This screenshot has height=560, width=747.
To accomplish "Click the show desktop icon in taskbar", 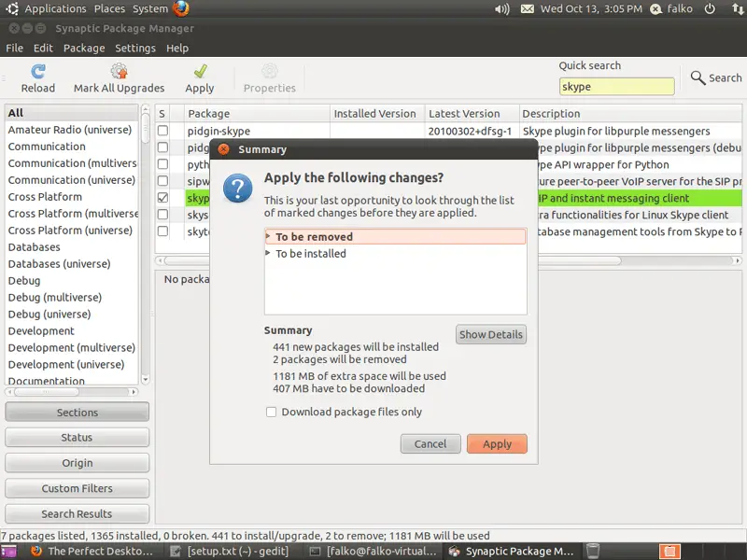I will pos(8,552).
